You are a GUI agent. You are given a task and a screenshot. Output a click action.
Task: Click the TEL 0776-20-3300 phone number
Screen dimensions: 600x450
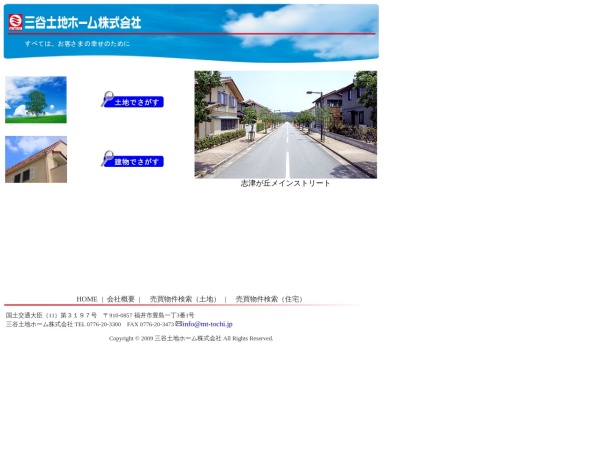pyautogui.click(x=98, y=324)
